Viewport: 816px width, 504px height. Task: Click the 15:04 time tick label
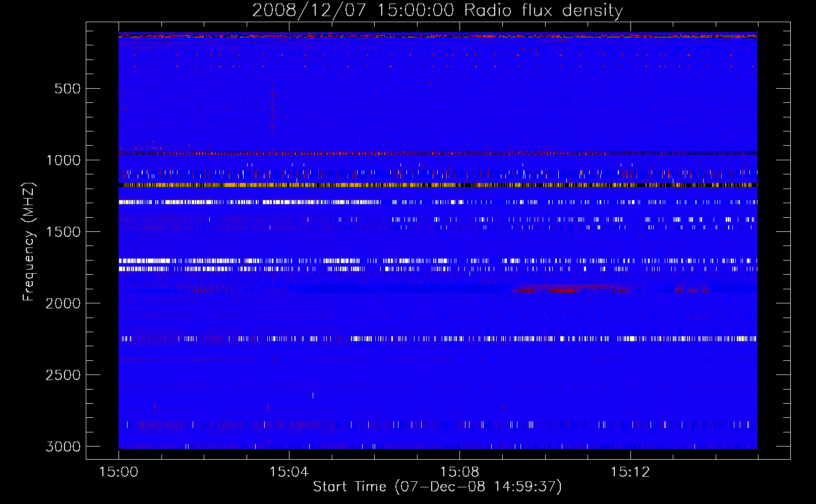[289, 472]
